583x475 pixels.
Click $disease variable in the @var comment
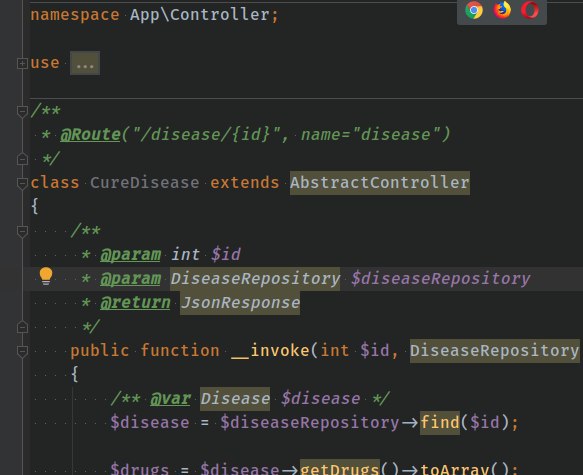(x=321, y=399)
